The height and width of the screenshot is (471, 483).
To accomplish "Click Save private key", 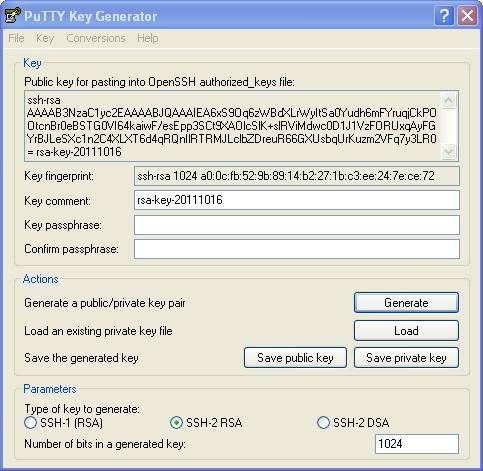I will pos(406,358).
